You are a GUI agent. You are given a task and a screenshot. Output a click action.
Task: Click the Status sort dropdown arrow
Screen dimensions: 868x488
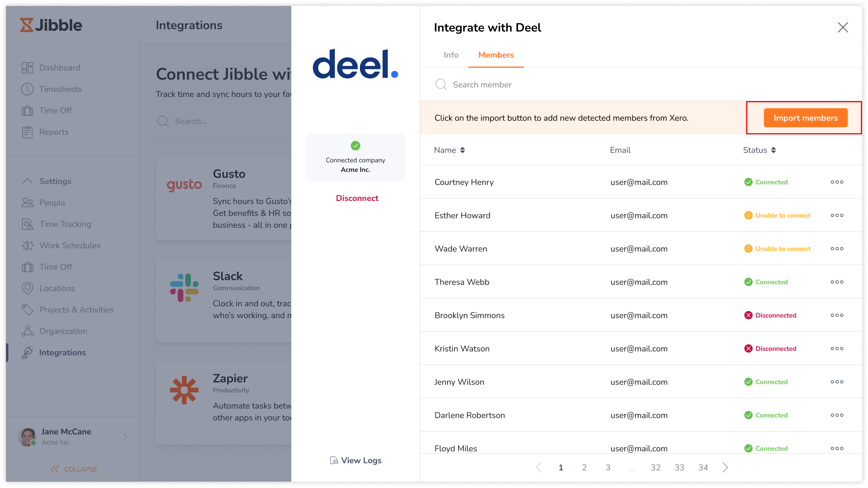point(772,150)
